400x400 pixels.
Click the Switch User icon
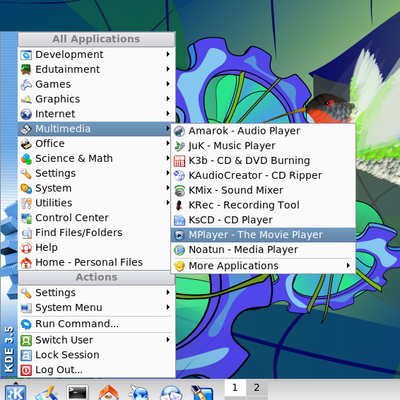[x=26, y=340]
